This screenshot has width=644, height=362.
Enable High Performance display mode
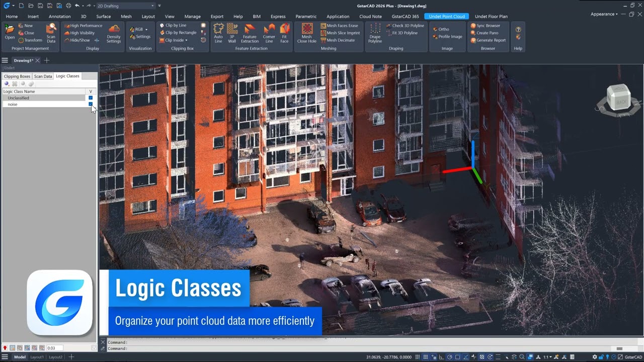click(x=83, y=26)
